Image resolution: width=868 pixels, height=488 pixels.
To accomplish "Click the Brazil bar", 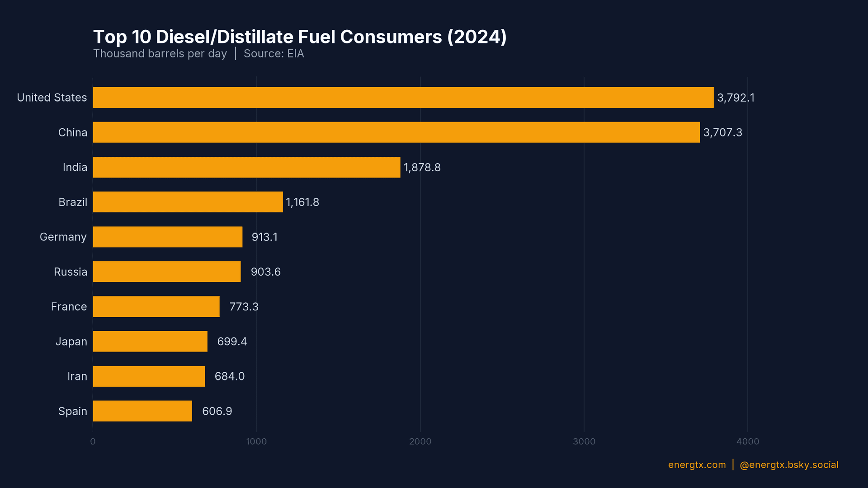I will [x=188, y=202].
